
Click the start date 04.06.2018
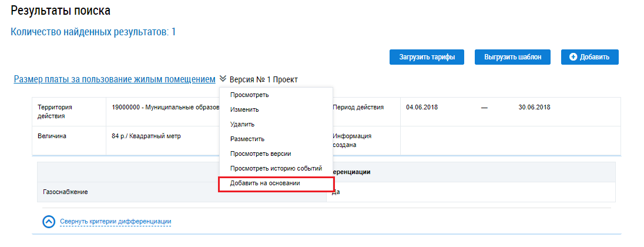422,108
